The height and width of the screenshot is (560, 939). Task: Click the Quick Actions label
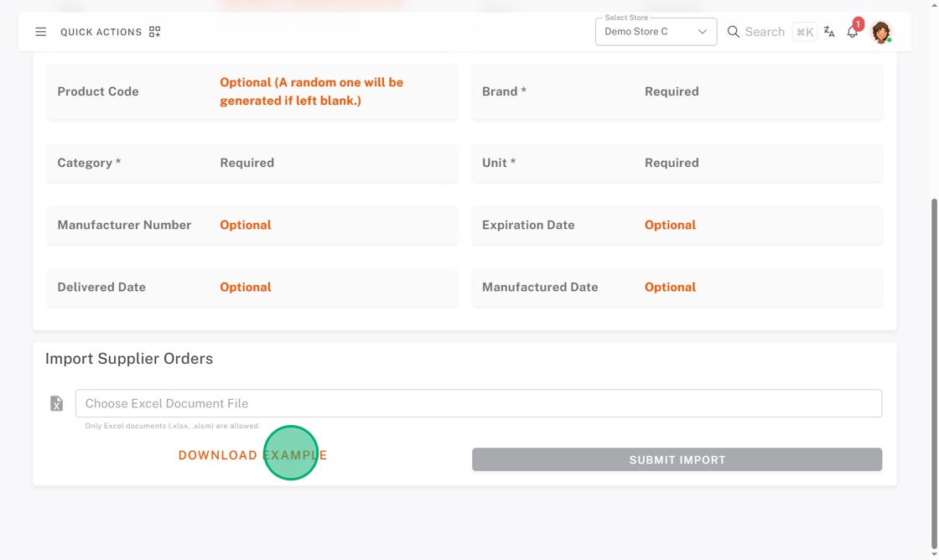(x=101, y=32)
